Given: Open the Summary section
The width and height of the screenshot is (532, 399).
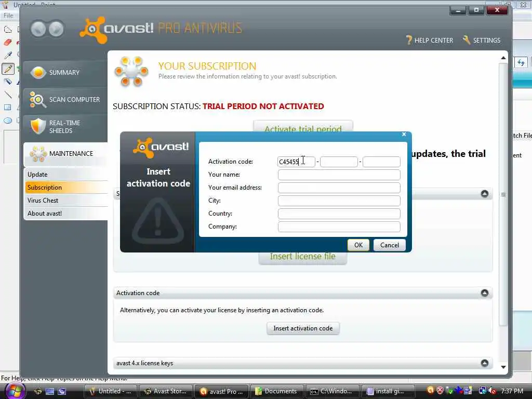Looking at the screenshot, I should click(x=65, y=73).
